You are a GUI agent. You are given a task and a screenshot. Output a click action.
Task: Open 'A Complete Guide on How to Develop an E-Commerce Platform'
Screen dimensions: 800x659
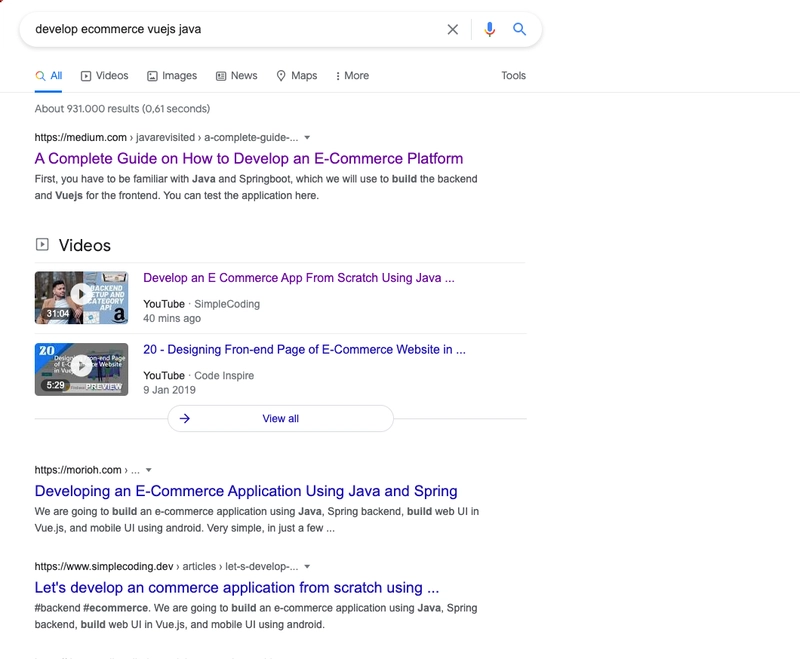coord(249,159)
